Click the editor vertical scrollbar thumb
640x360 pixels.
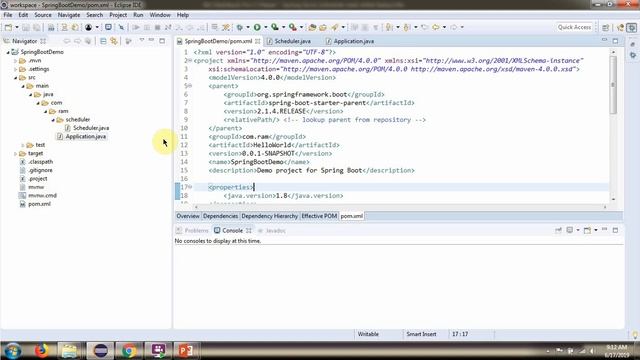pyautogui.click(x=613, y=85)
